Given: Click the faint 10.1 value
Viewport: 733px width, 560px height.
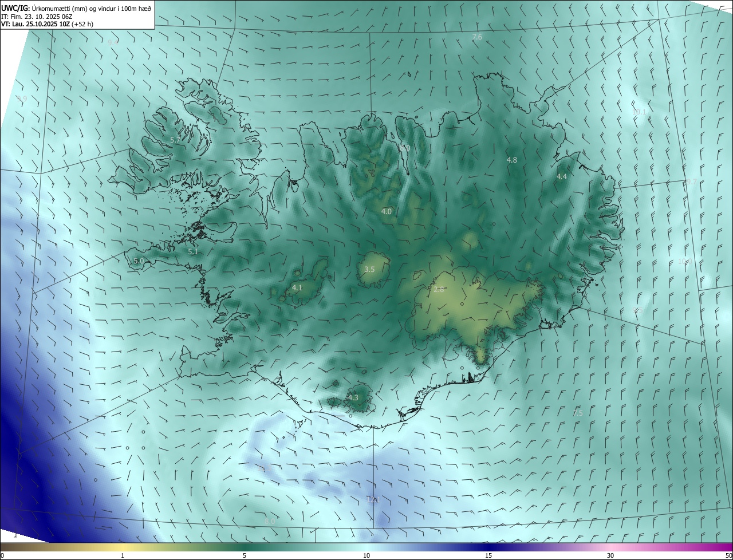Looking at the screenshot, I should (x=639, y=112).
